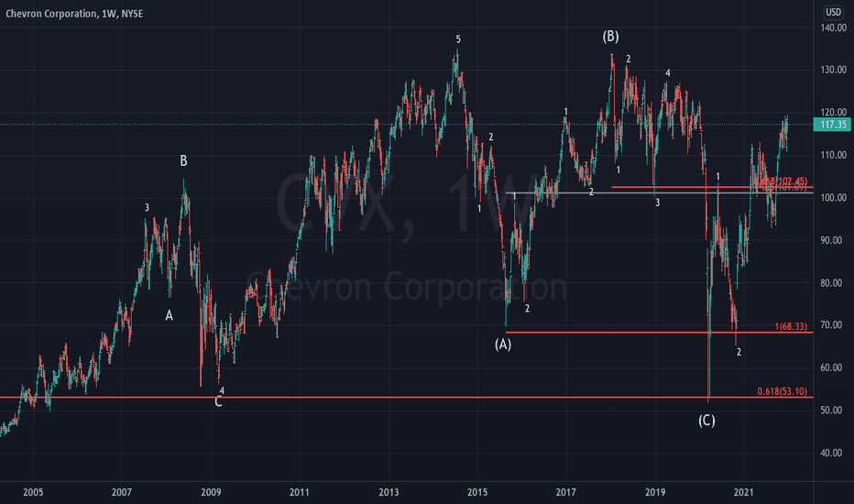Click the 2005 time axis label
The height and width of the screenshot is (504, 854).
[x=33, y=493]
